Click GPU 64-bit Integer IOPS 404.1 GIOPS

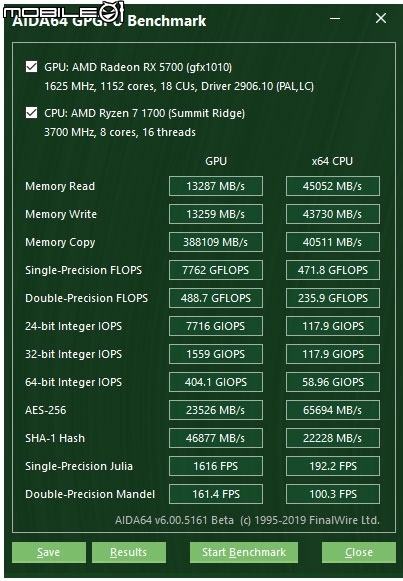(216, 382)
